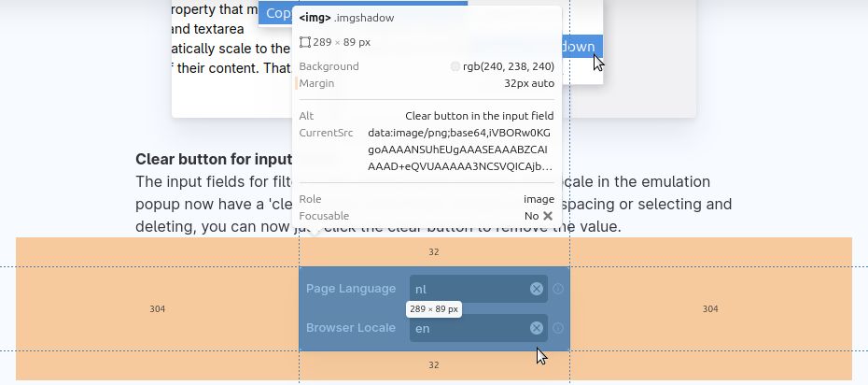Click the bottom margin label '32' below the image
The width and height of the screenshot is (868, 385).
433,365
